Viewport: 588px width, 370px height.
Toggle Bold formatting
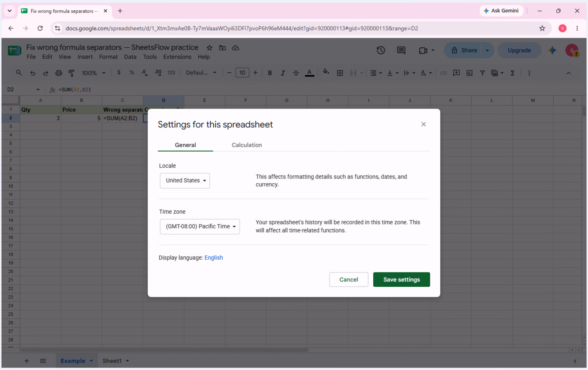click(270, 73)
